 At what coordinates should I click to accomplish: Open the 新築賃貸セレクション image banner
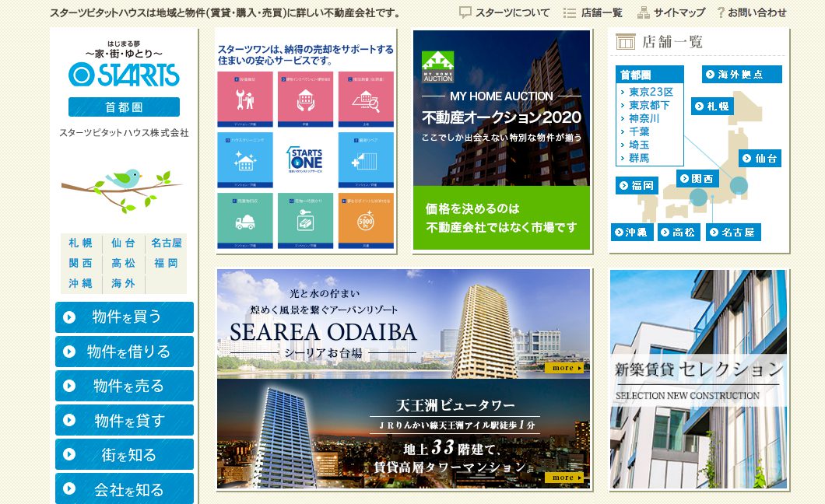(x=698, y=380)
